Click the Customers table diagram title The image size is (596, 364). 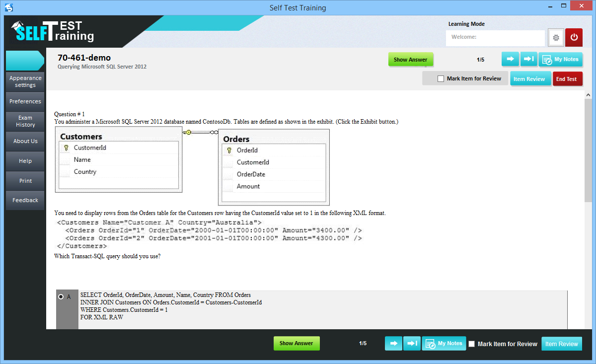(81, 137)
